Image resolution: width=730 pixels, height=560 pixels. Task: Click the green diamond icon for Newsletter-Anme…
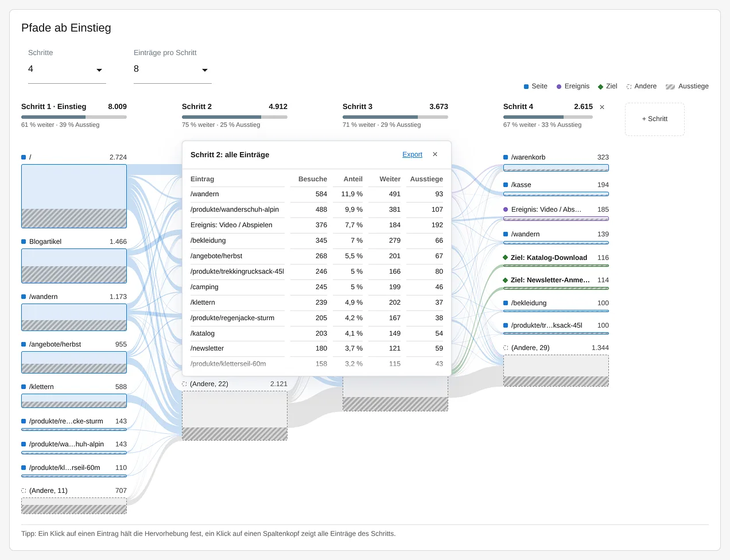point(506,280)
